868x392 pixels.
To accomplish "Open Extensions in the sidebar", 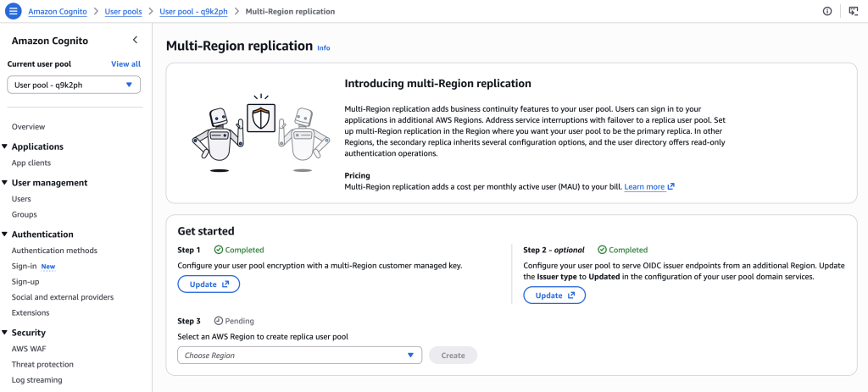I will (x=31, y=312).
